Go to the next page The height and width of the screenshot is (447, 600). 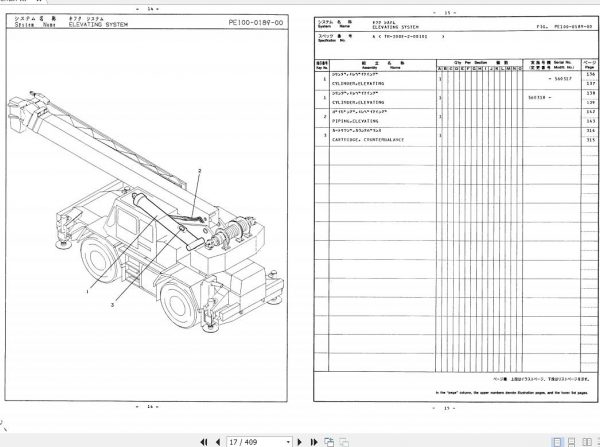click(300, 442)
